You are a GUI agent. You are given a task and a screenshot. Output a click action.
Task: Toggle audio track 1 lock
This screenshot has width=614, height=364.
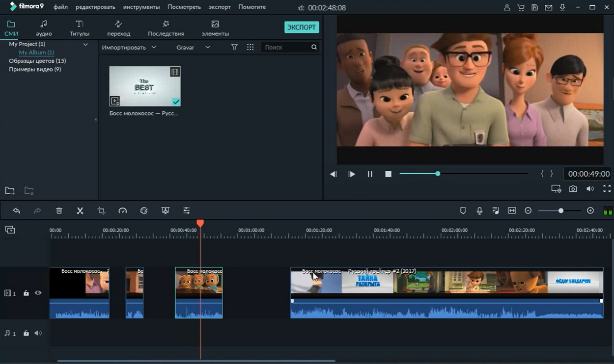[26, 333]
